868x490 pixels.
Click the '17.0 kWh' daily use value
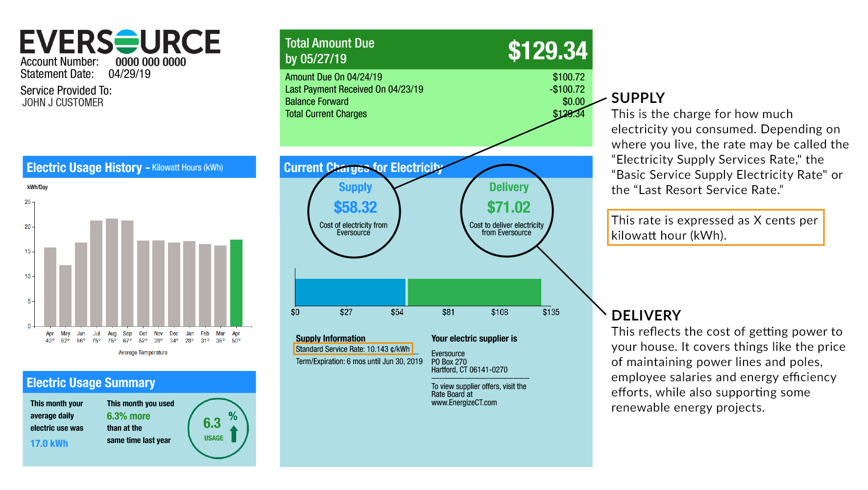point(49,443)
